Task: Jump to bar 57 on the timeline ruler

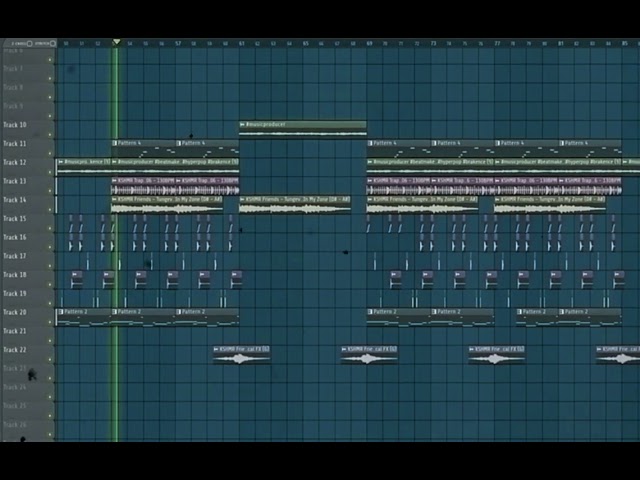Action: pyautogui.click(x=178, y=43)
